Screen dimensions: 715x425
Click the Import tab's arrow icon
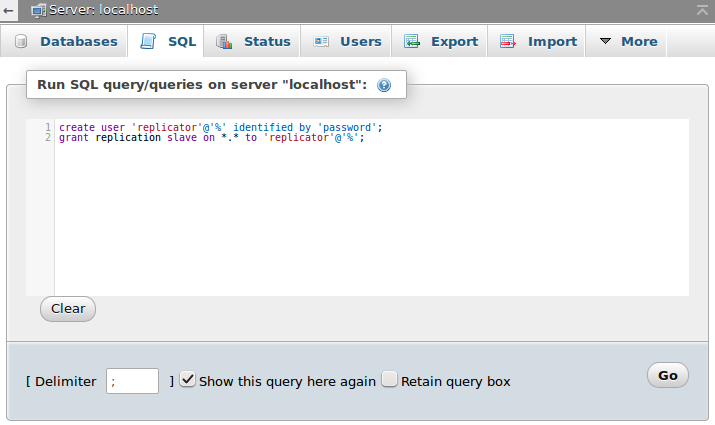click(x=508, y=42)
